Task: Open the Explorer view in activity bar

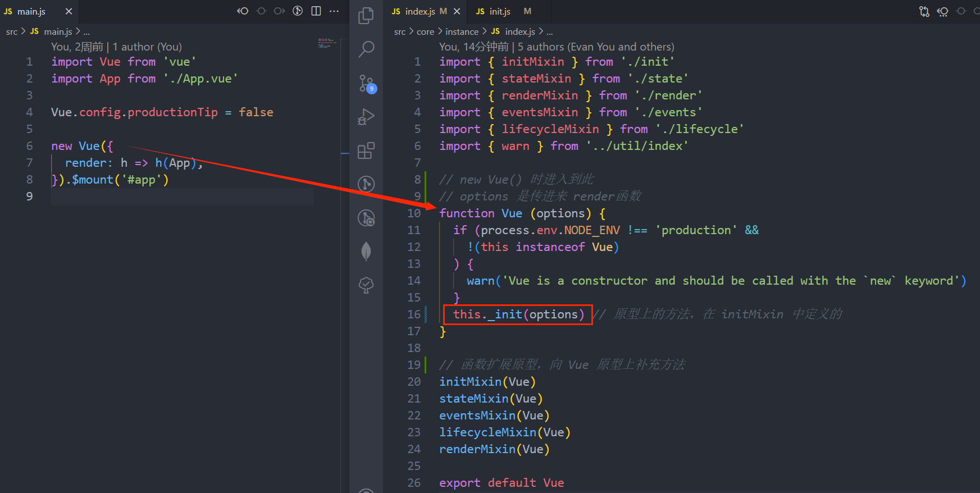Action: pyautogui.click(x=366, y=16)
